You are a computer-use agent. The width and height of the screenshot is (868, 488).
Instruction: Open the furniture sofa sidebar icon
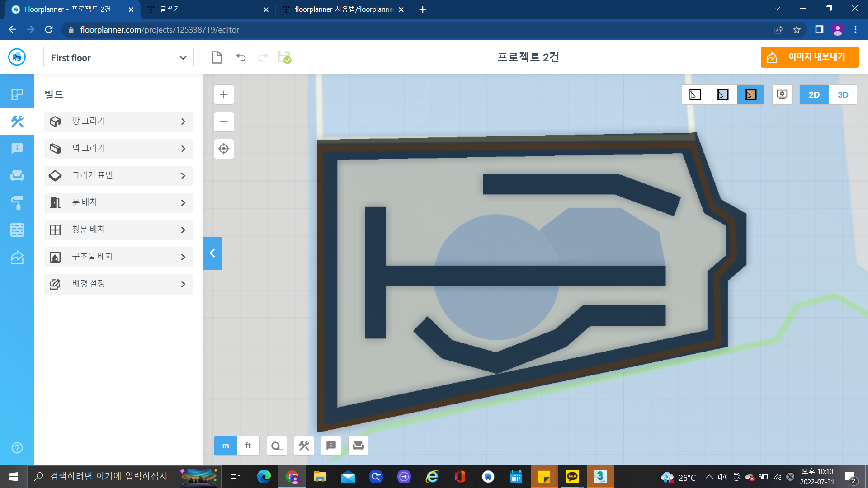(x=17, y=176)
